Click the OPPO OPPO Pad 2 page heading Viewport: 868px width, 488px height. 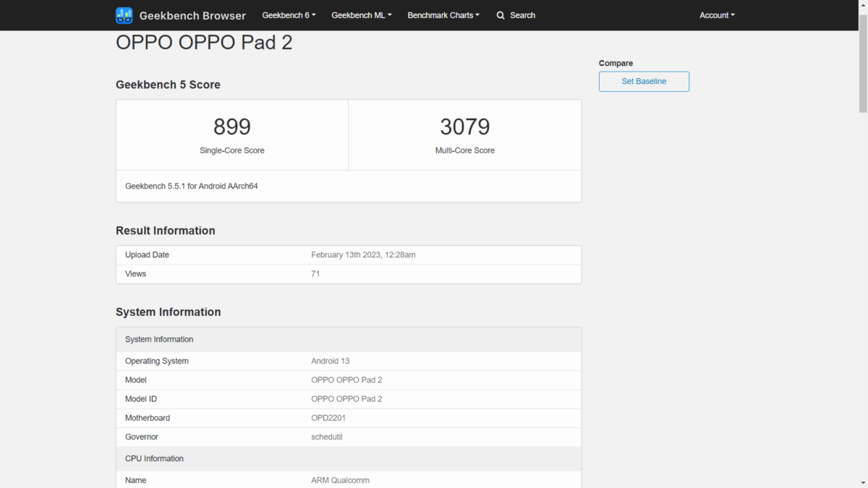point(204,42)
